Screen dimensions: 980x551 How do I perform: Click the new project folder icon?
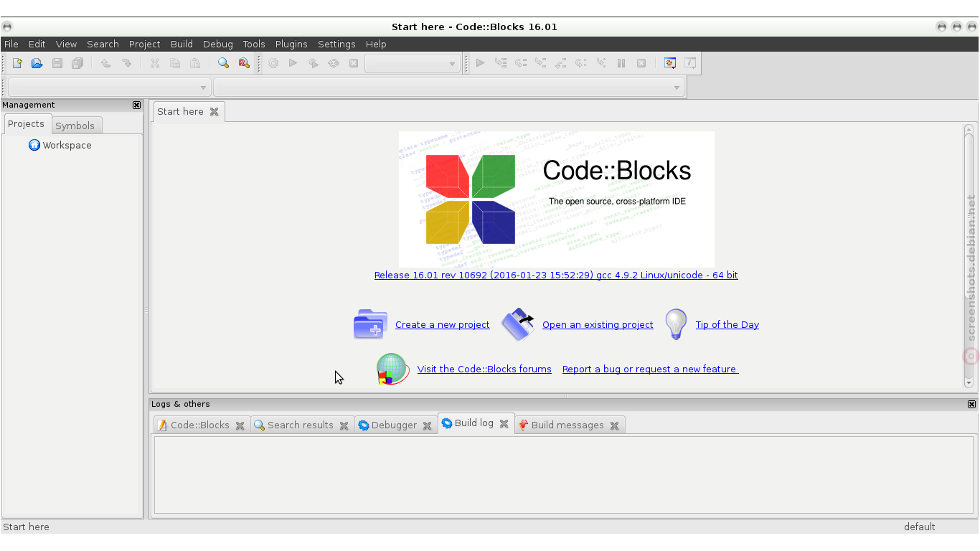(x=370, y=324)
